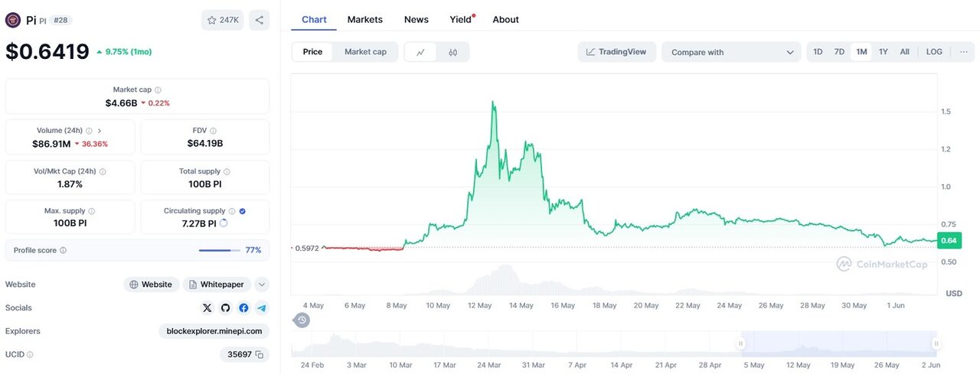The width and height of the screenshot is (980, 374).
Task: Click the chart history reset clock icon
Action: click(x=302, y=320)
